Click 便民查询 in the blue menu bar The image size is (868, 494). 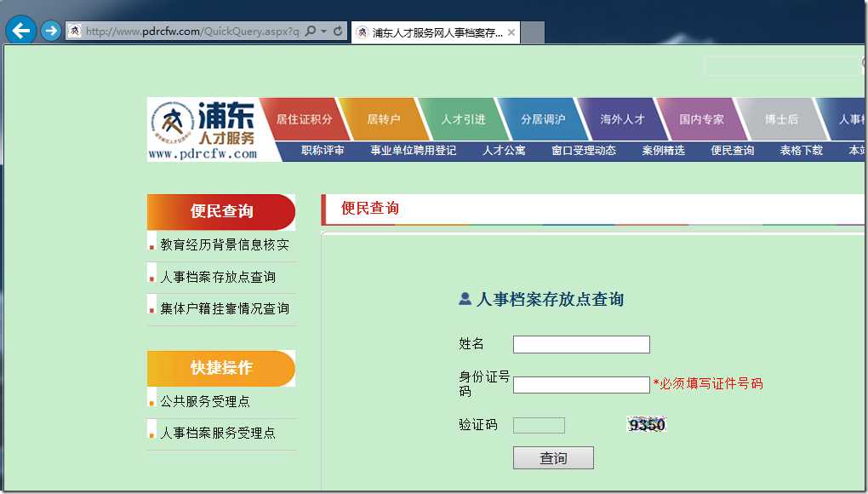[733, 151]
